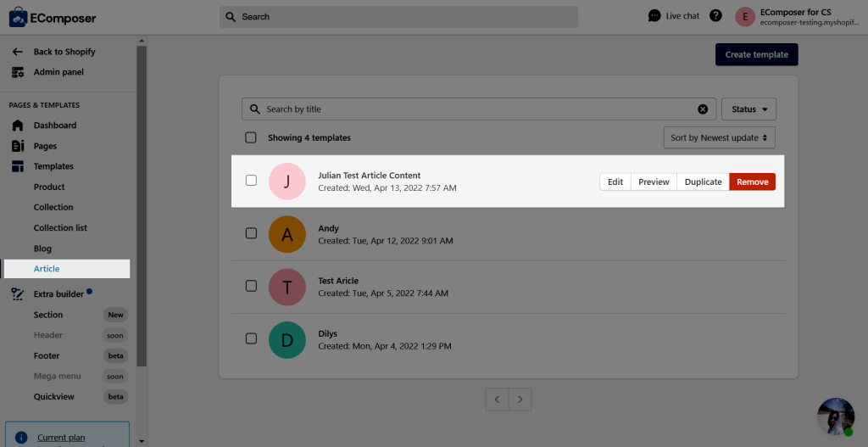
Task: Select Templates in the sidebar
Action: (53, 166)
